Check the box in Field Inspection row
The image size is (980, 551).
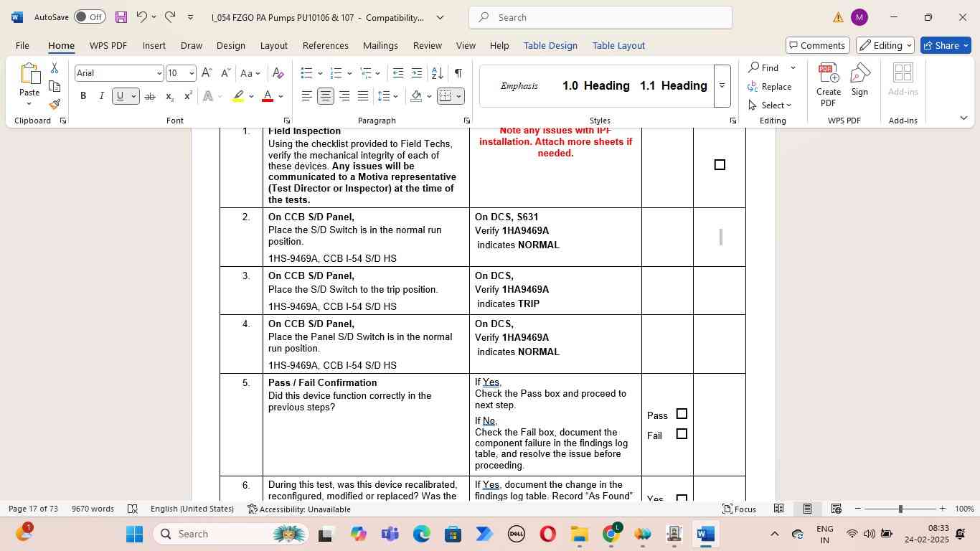[720, 165]
